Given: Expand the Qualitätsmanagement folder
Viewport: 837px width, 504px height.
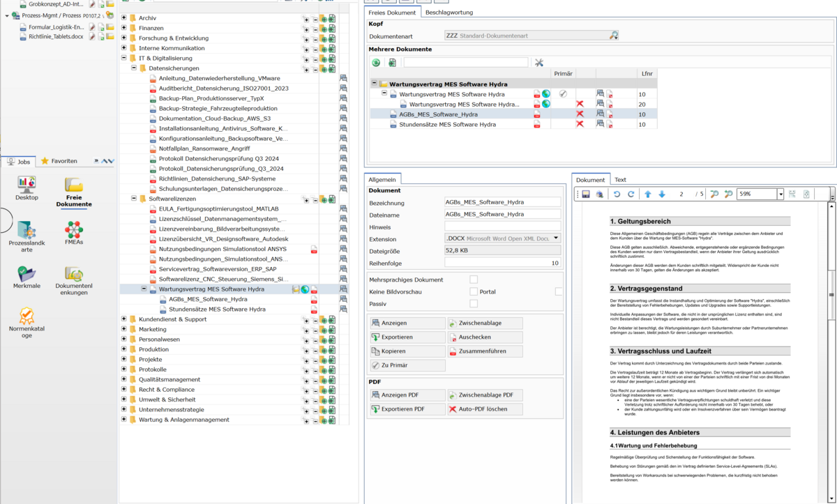Looking at the screenshot, I should click(x=124, y=379).
